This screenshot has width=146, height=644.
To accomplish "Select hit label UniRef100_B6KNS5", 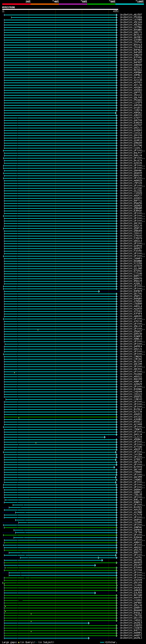I will tap(131, 563).
